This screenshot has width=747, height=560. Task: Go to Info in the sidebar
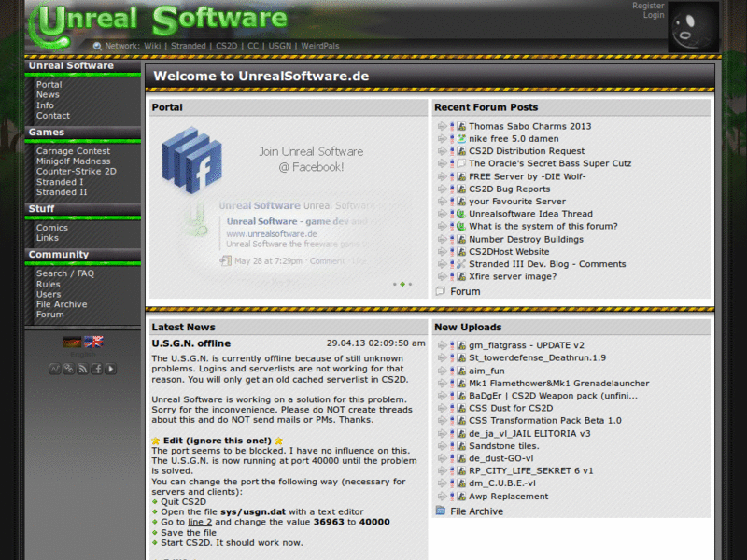(45, 105)
